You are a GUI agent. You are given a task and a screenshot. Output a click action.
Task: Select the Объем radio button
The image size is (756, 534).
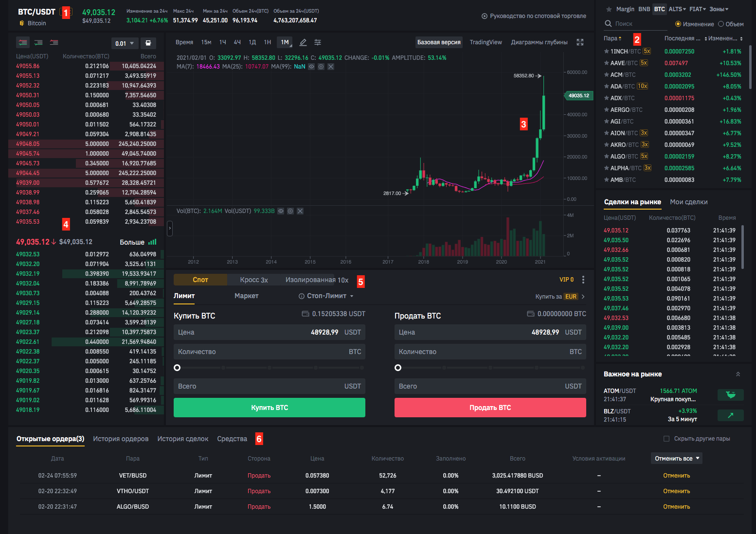pos(721,24)
